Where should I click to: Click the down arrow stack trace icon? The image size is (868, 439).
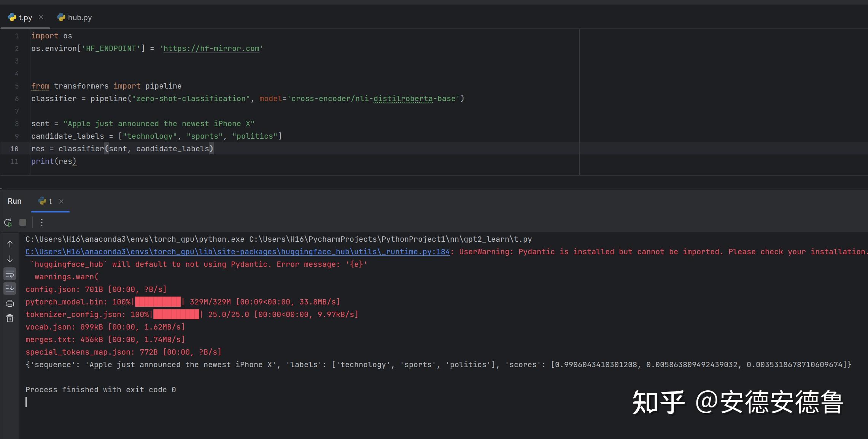point(10,259)
